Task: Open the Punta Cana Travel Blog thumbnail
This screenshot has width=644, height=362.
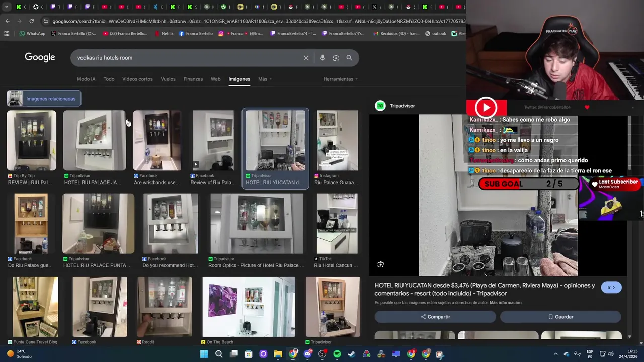Action: pos(35,307)
